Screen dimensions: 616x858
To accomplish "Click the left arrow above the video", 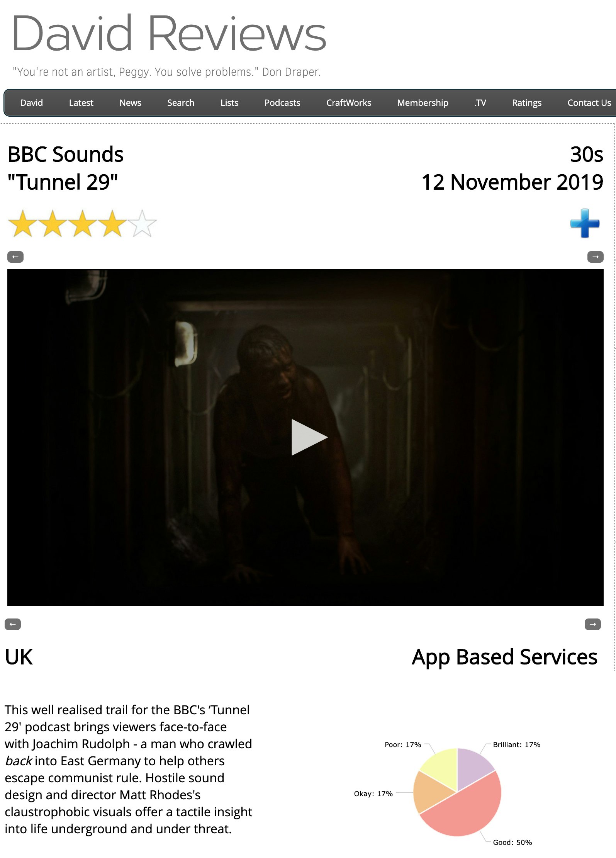I will 15,257.
